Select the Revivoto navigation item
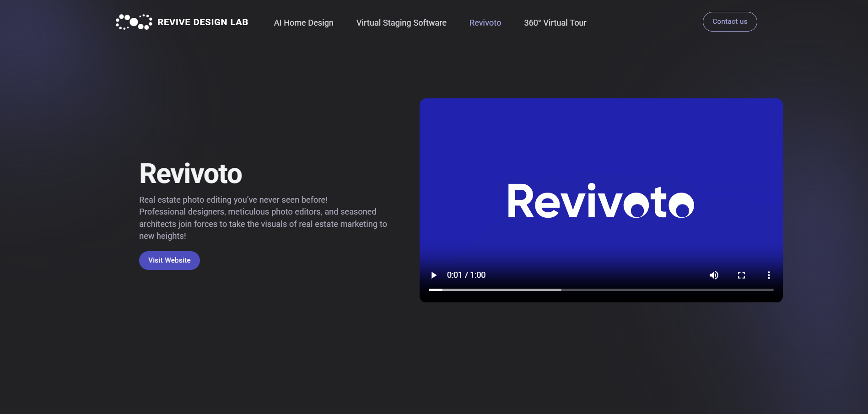The image size is (868, 414). coord(485,23)
